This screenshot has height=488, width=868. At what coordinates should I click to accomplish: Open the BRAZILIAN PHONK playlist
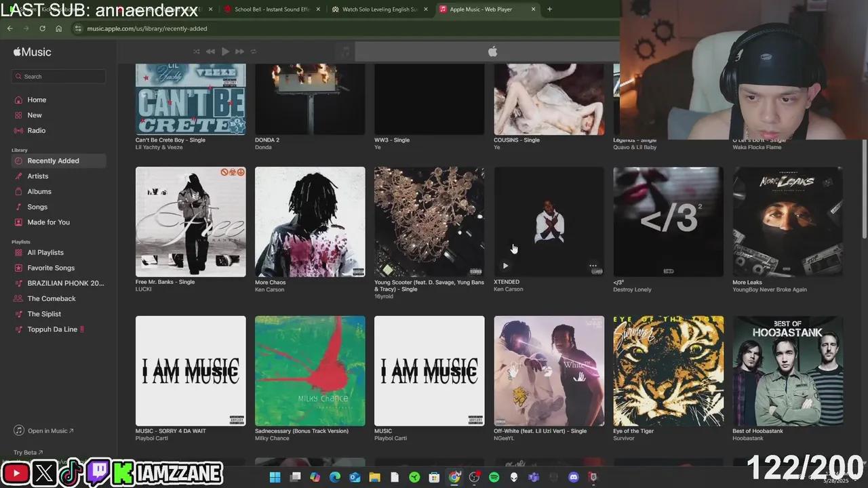[65, 283]
